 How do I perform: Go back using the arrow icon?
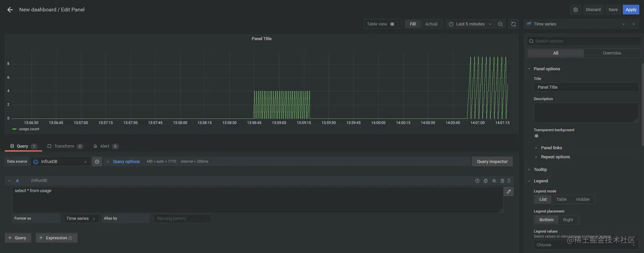(10, 10)
